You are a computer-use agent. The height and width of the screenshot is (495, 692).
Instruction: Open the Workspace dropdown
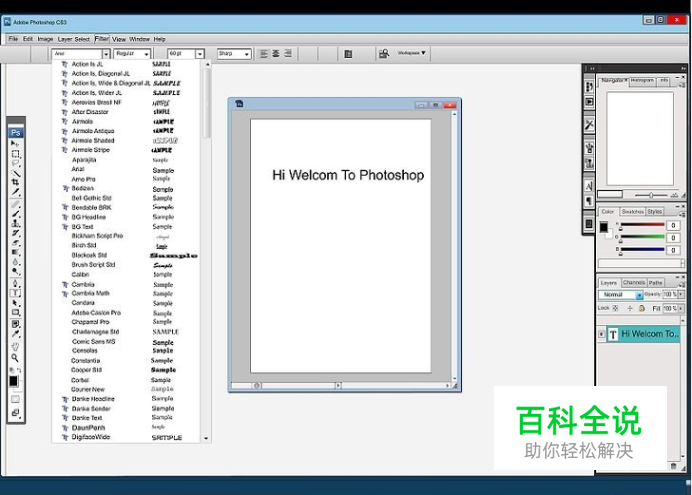click(411, 53)
